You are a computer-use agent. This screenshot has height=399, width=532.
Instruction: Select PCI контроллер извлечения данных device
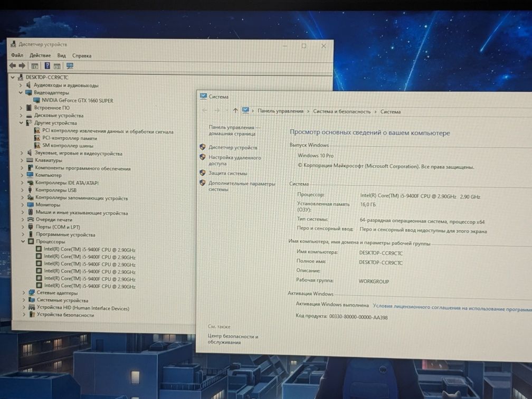point(108,131)
